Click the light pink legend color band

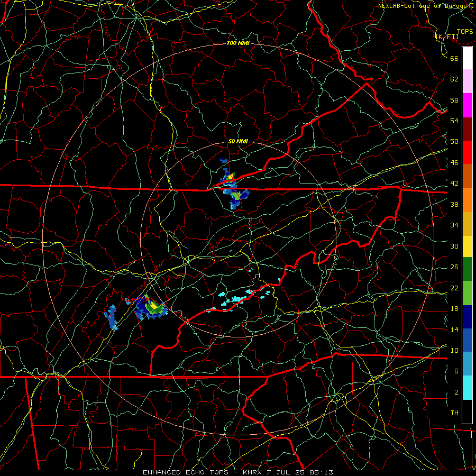pos(467,81)
